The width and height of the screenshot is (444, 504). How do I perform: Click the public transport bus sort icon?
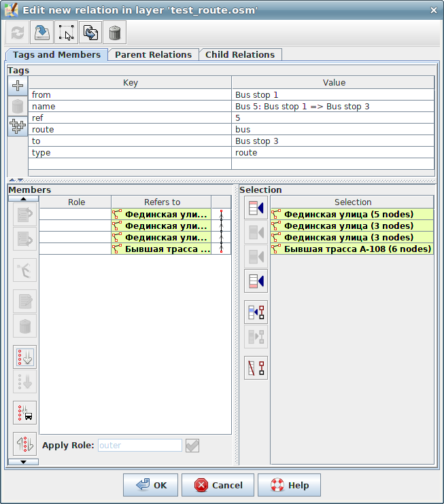25,412
